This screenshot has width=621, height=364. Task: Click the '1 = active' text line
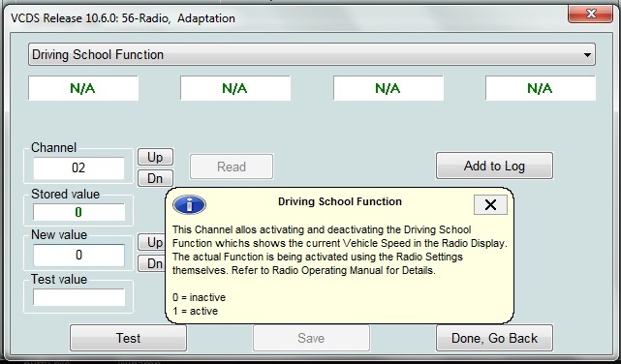(x=196, y=311)
